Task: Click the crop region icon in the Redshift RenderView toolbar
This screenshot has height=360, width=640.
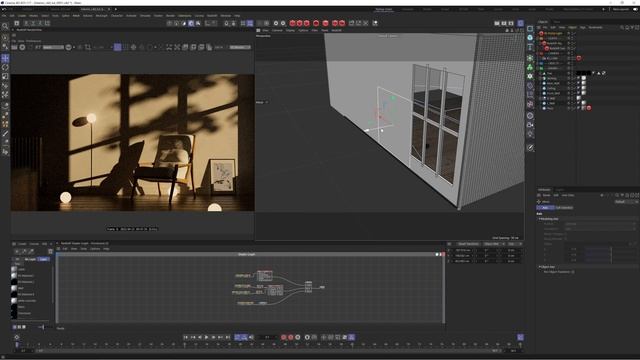Action: (88, 47)
